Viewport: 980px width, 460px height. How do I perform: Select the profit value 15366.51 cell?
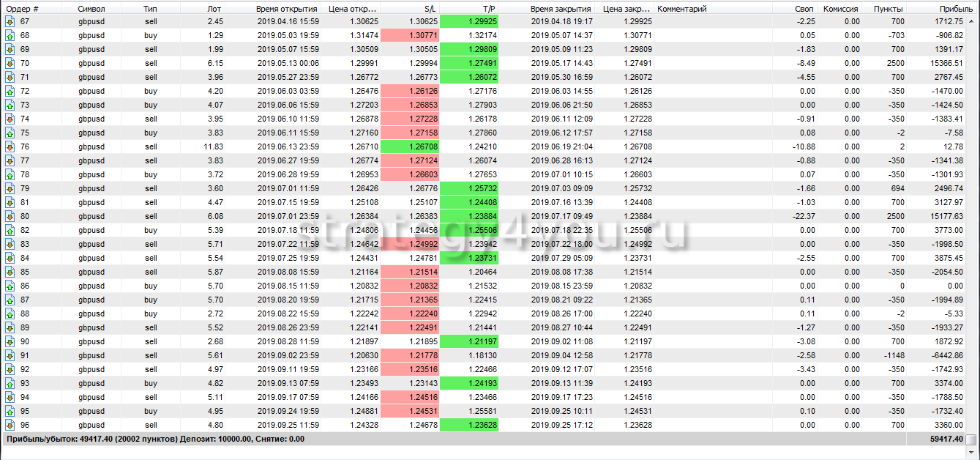(x=943, y=63)
